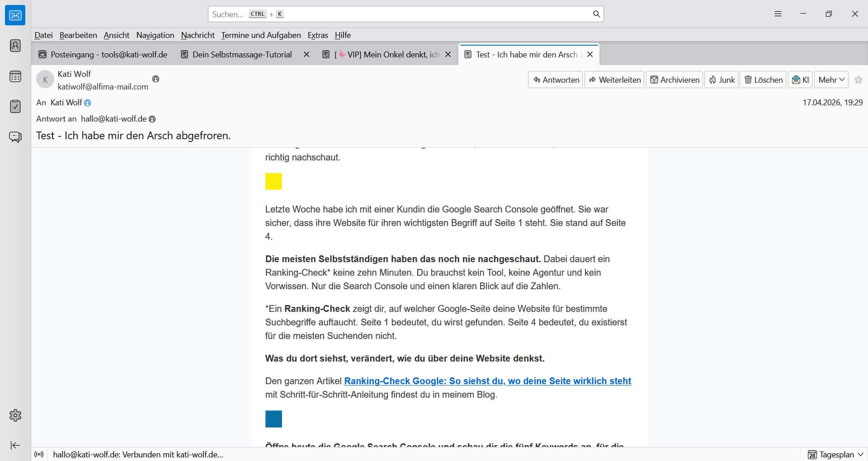Open the Nachricht menu
This screenshot has width=868, height=461.
point(198,35)
